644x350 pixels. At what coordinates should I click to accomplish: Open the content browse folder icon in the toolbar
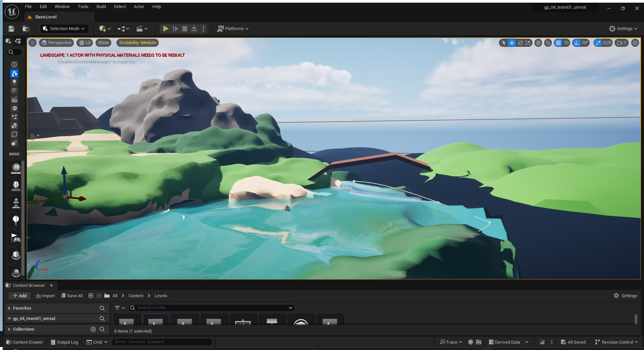tap(26, 29)
